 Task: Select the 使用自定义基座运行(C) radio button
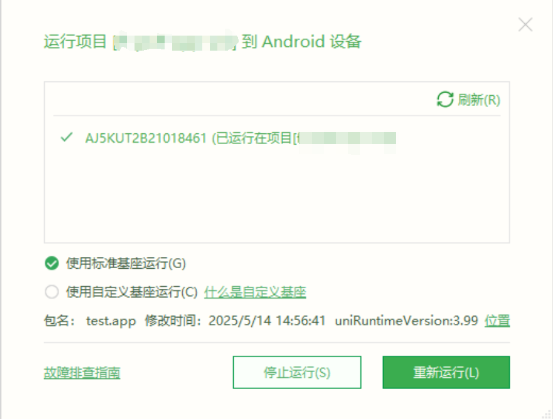pos(52,292)
